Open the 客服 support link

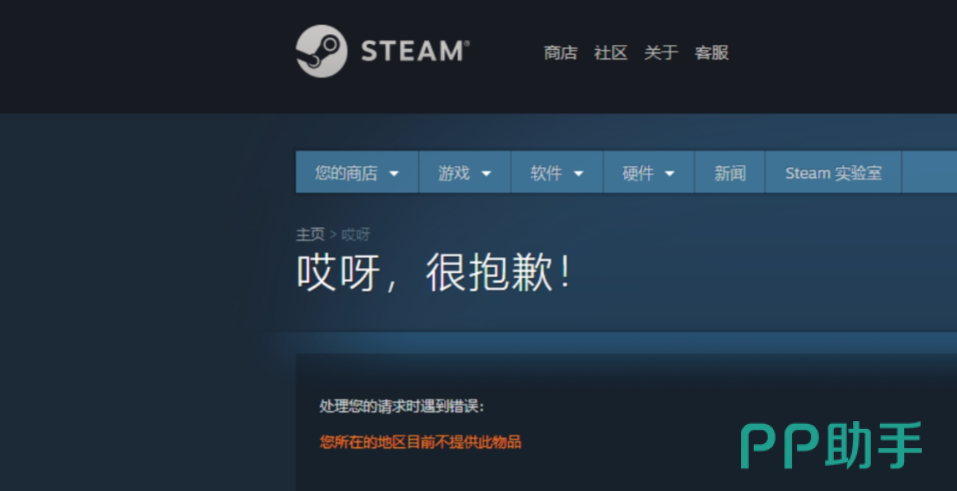point(712,53)
